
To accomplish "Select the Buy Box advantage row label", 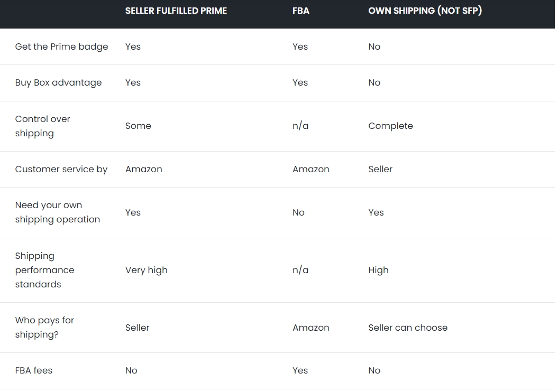I will point(58,82).
